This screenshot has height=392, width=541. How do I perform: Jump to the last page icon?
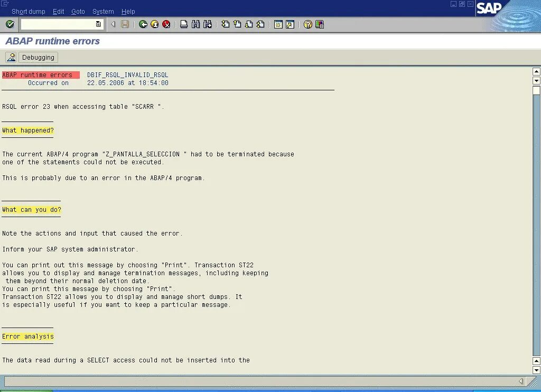point(260,24)
